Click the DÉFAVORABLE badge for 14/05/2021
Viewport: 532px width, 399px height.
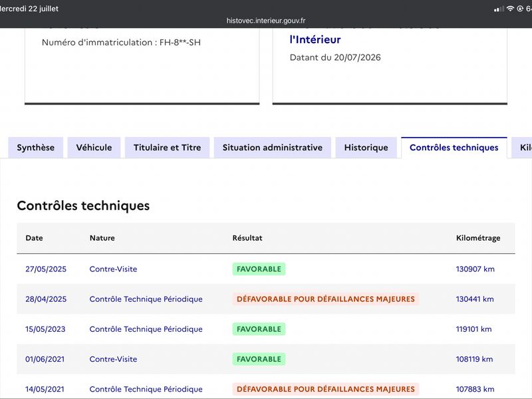pyautogui.click(x=326, y=389)
